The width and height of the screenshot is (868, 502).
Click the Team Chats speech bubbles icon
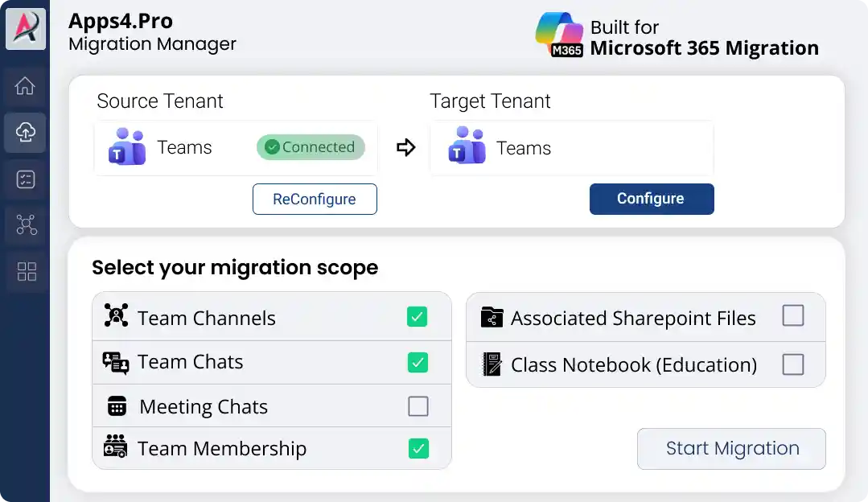tap(116, 363)
